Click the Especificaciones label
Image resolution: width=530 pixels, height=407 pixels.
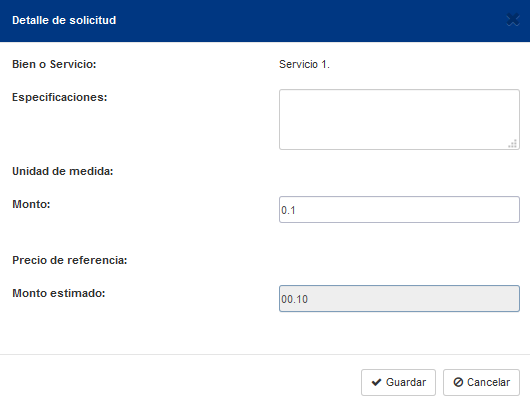coord(59,97)
